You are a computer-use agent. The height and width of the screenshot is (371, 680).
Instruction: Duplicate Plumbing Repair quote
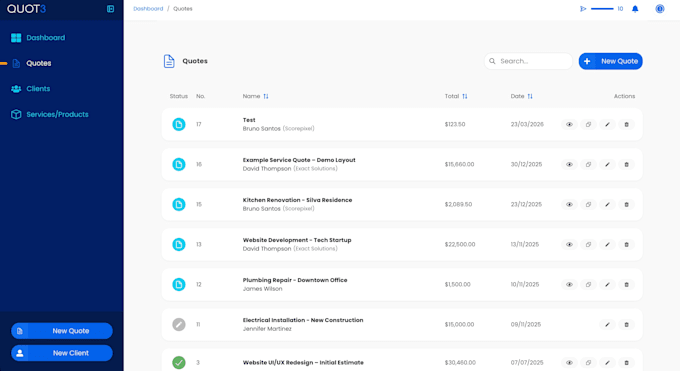coord(588,285)
